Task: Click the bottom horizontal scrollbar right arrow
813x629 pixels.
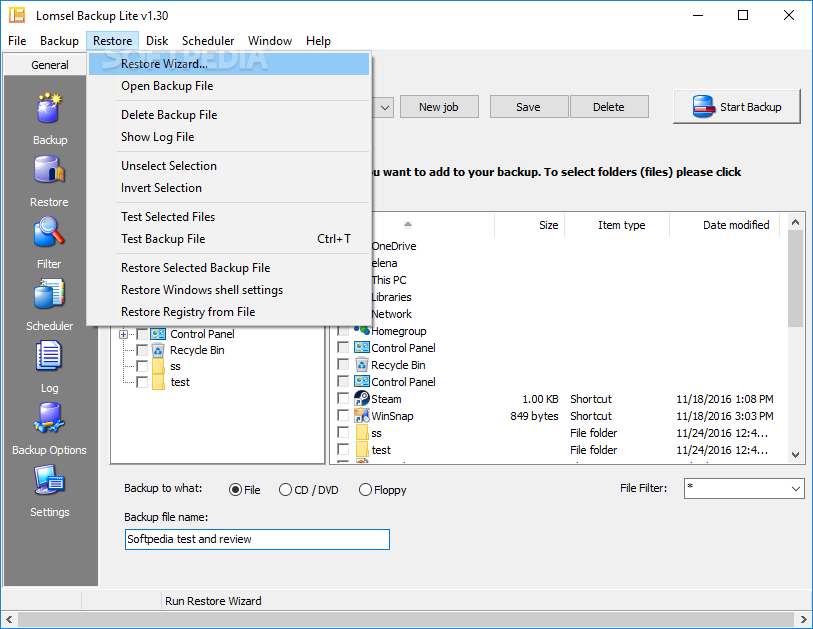Action: [x=803, y=619]
